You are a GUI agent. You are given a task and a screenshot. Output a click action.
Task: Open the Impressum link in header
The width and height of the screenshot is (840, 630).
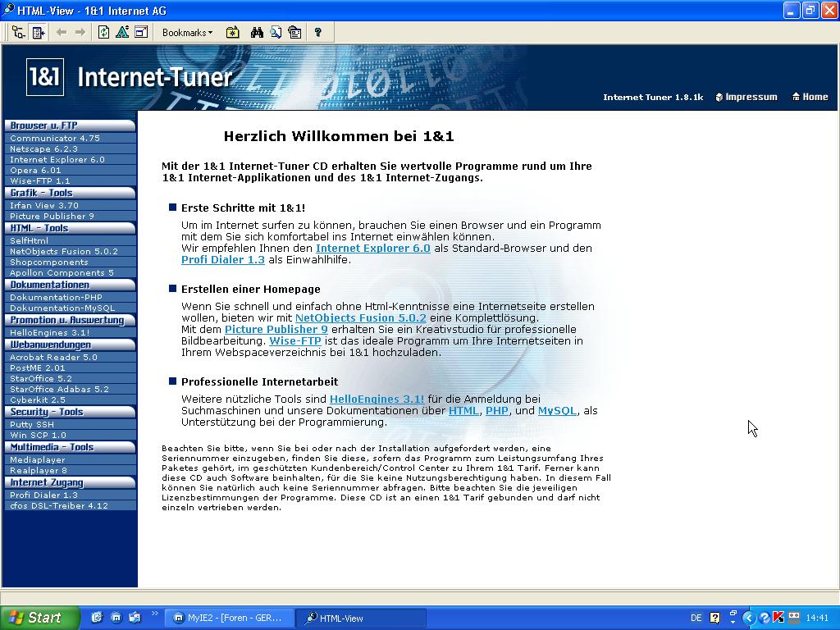pyautogui.click(x=746, y=97)
